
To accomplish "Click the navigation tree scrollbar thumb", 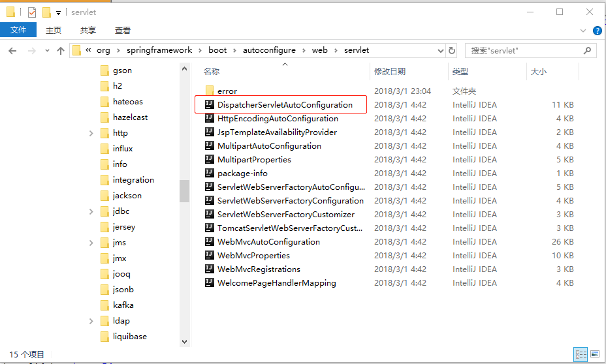I will pos(184,191).
